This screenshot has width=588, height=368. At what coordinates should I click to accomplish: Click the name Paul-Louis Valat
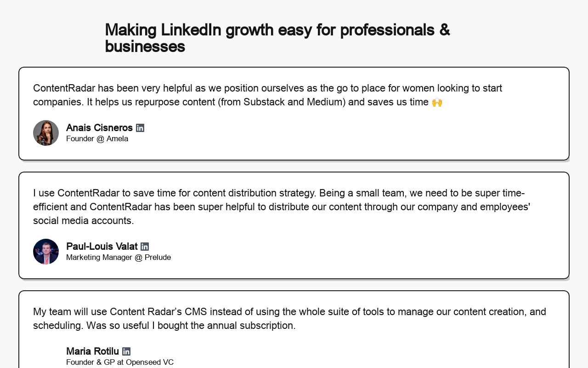[102, 247]
